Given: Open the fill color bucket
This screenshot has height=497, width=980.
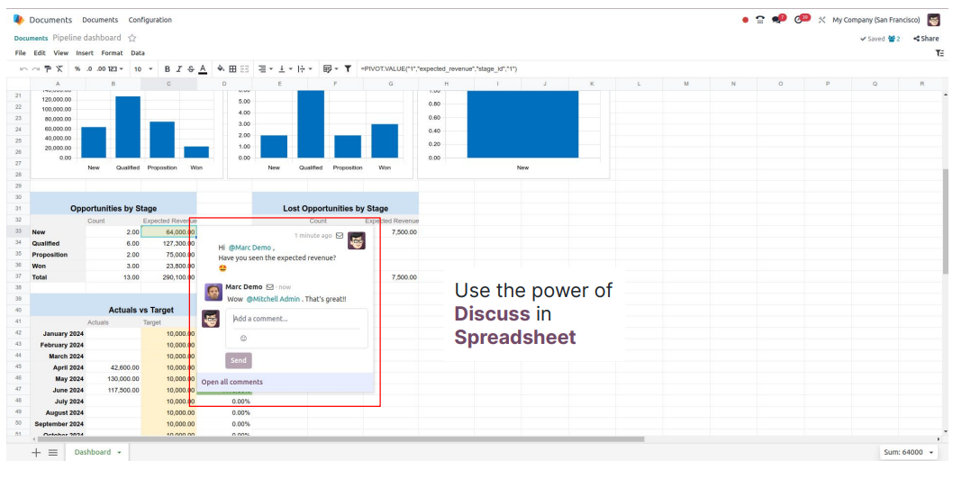Looking at the screenshot, I should 221,69.
